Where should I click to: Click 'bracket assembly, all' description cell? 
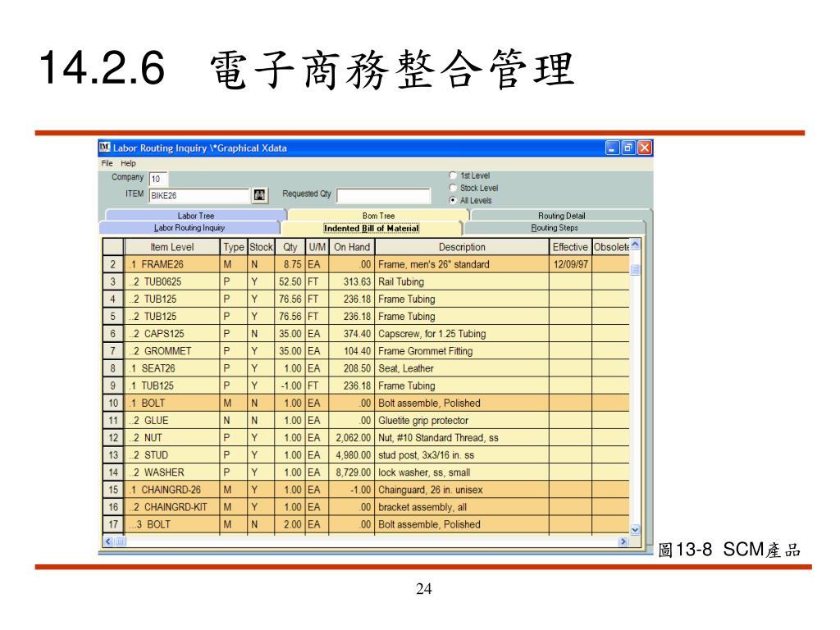(x=462, y=507)
